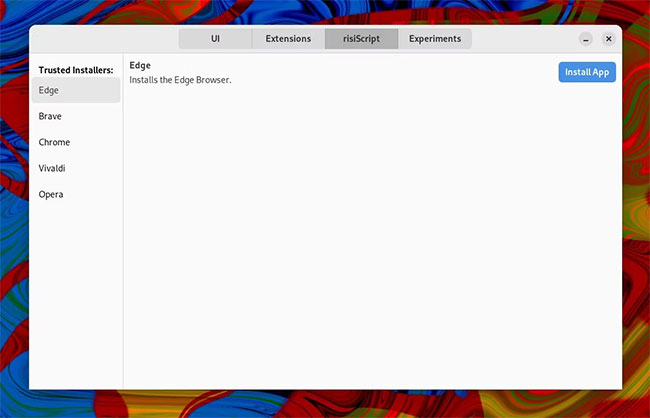Select the Chrome installer entry

[x=76, y=142]
